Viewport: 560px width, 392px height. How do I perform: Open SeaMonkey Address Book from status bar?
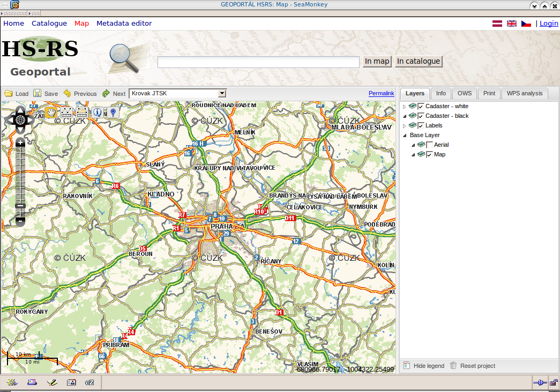pos(71,382)
